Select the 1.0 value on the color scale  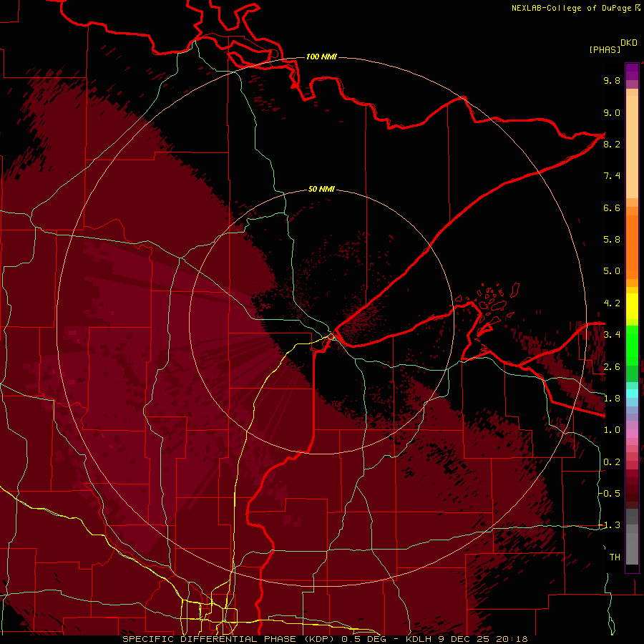612,430
